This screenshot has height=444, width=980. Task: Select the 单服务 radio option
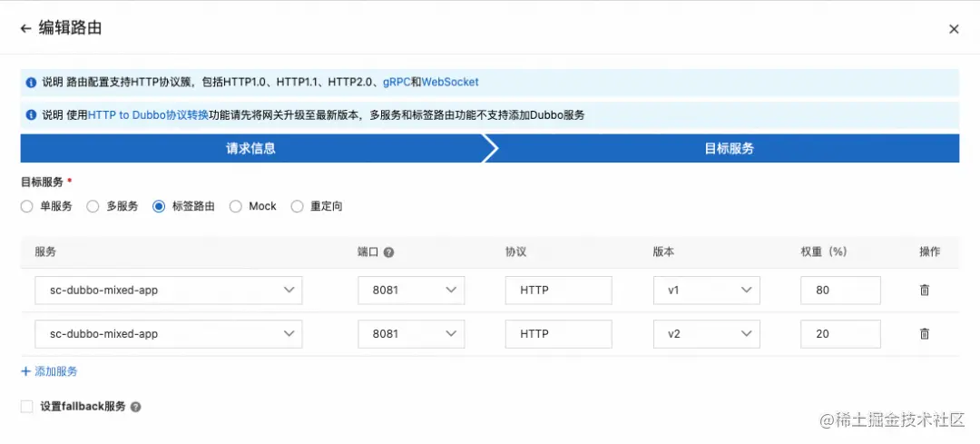pos(27,206)
